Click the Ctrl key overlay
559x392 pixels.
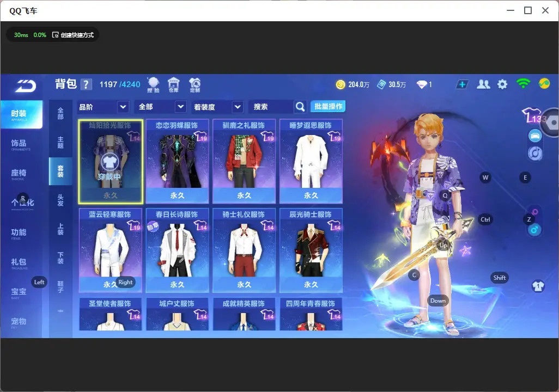pos(485,219)
